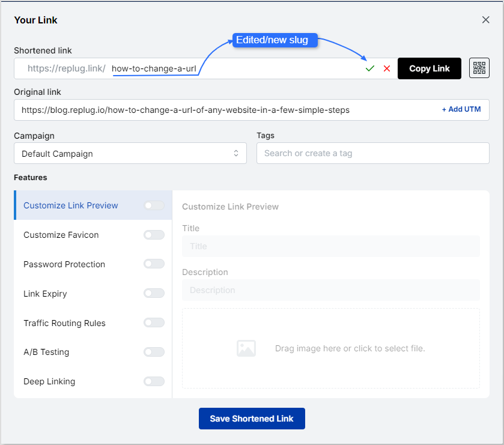Click the Your Link dialog title
This screenshot has height=445, width=504.
35,20
